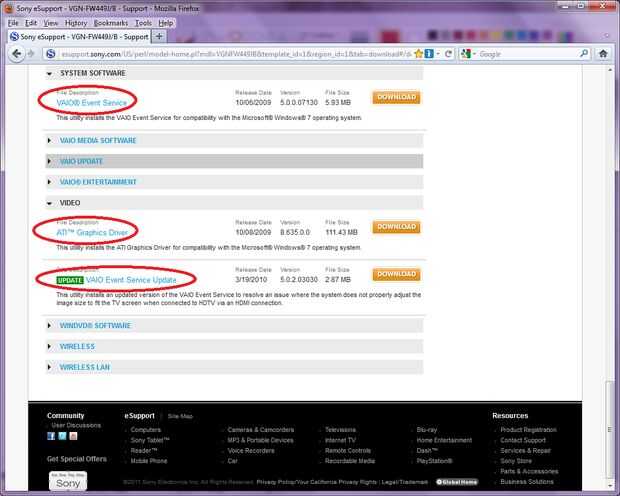
Task: Open the Tools menu
Action: (x=143, y=23)
